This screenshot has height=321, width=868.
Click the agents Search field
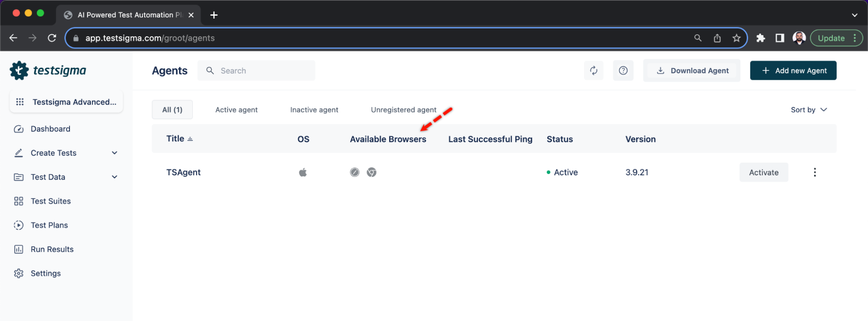(256, 70)
